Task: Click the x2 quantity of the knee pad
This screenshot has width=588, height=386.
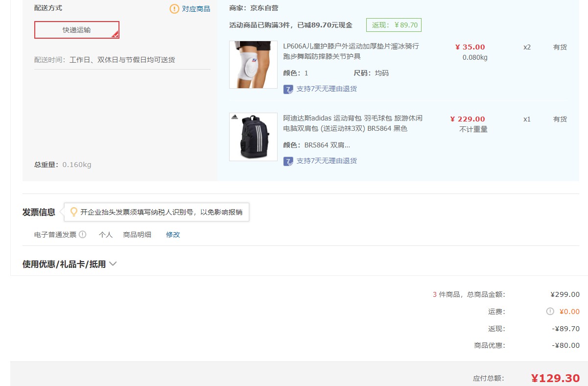Action: pyautogui.click(x=527, y=47)
